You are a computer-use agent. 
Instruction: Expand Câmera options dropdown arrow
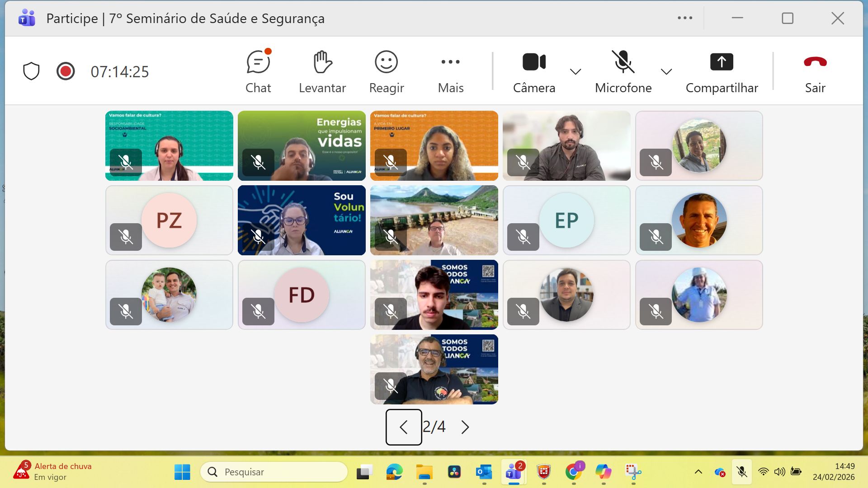click(x=576, y=72)
